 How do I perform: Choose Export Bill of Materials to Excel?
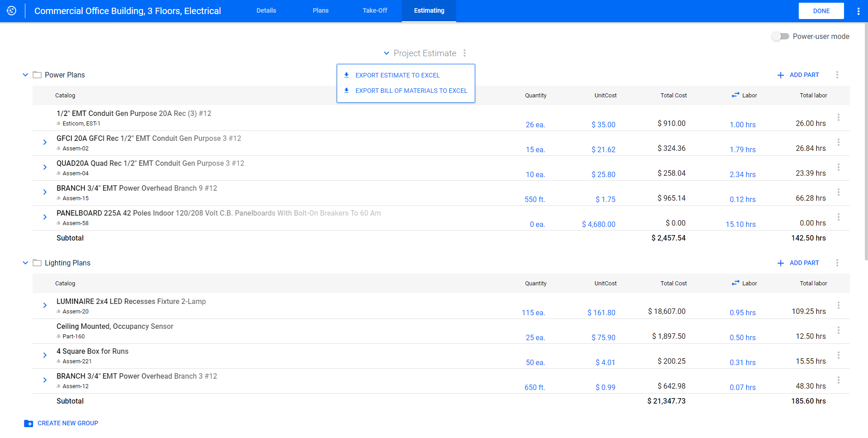tap(406, 91)
